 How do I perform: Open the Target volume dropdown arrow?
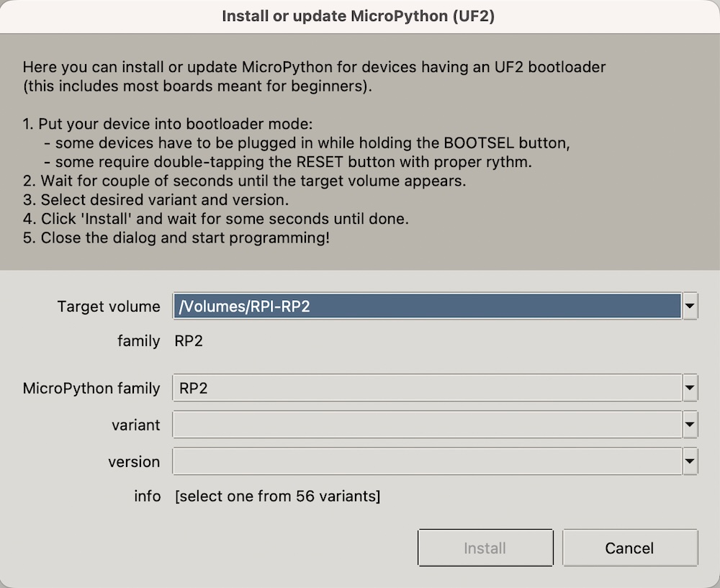pos(690,307)
